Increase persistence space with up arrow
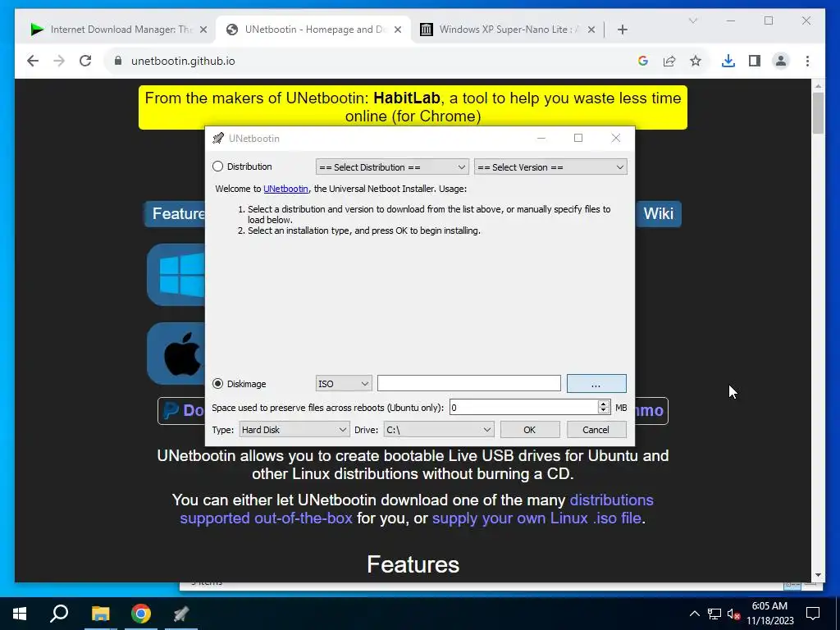Image resolution: width=840 pixels, height=630 pixels. tap(604, 404)
